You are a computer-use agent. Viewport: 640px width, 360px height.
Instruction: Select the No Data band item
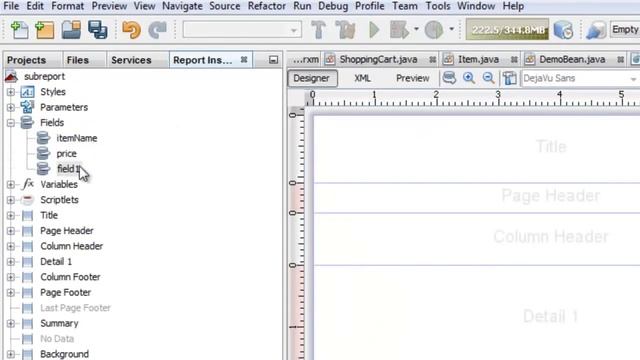coord(57,339)
